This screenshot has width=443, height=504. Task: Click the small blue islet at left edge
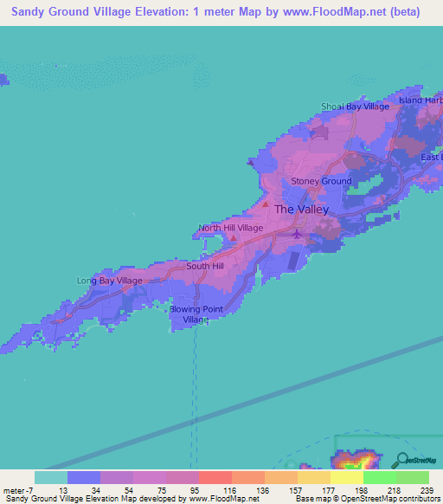click(x=3, y=80)
